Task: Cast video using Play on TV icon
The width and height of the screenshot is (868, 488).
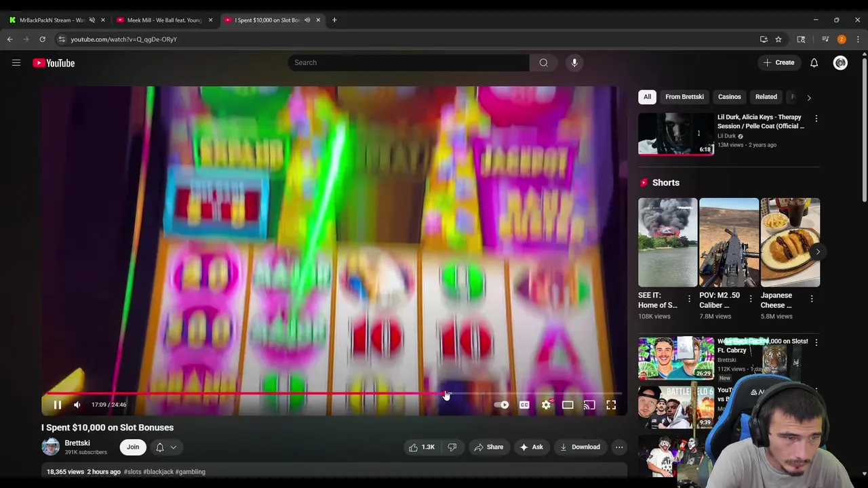Action: coord(589,405)
